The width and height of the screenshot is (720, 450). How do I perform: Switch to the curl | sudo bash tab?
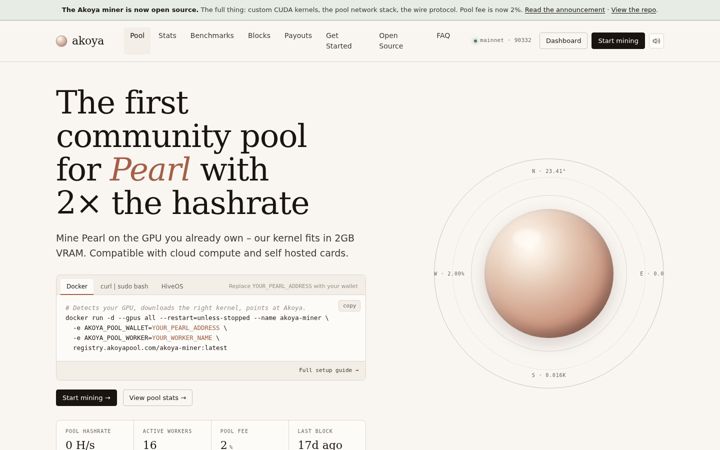tap(124, 286)
